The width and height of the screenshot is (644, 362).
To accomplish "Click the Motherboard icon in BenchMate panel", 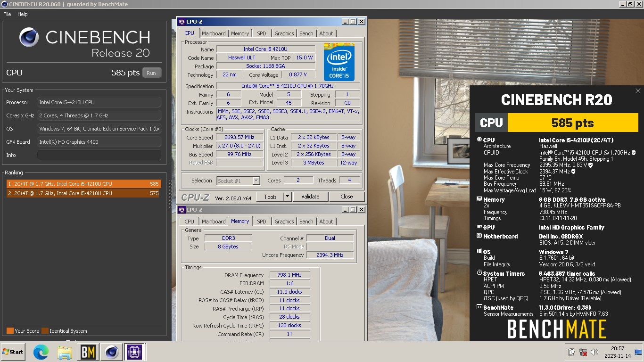I will (x=479, y=236).
